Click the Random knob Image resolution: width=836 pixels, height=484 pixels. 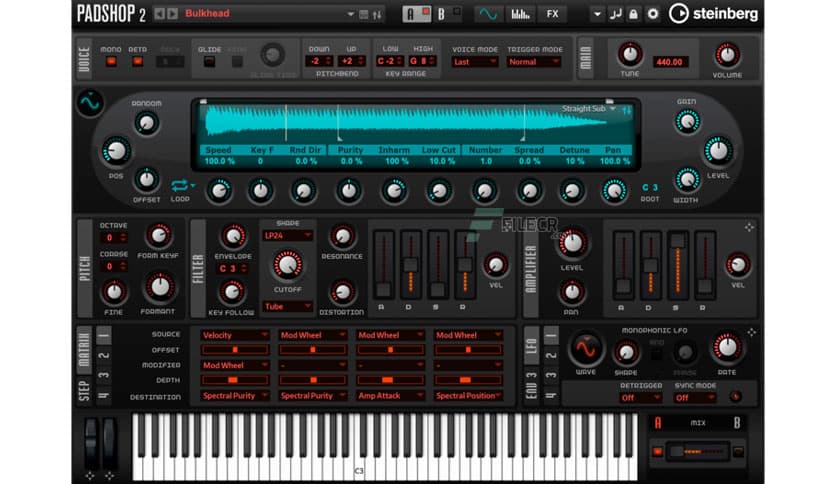146,123
